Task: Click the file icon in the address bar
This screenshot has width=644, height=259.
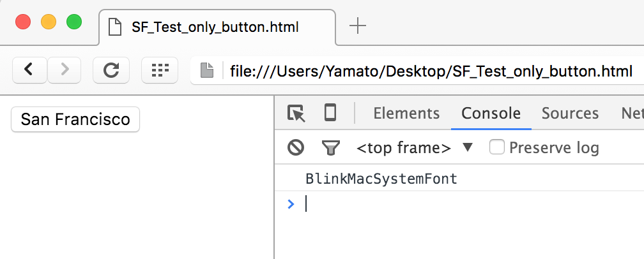Action: click(x=206, y=71)
